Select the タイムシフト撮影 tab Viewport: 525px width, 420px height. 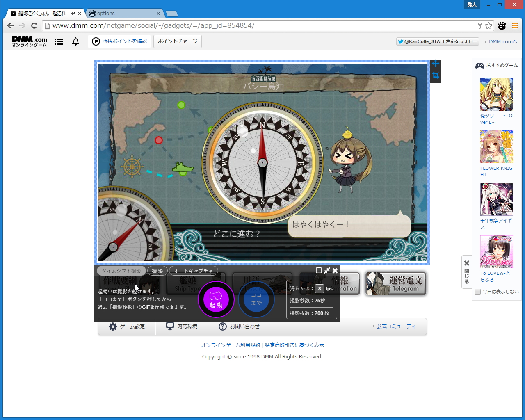[x=121, y=271]
